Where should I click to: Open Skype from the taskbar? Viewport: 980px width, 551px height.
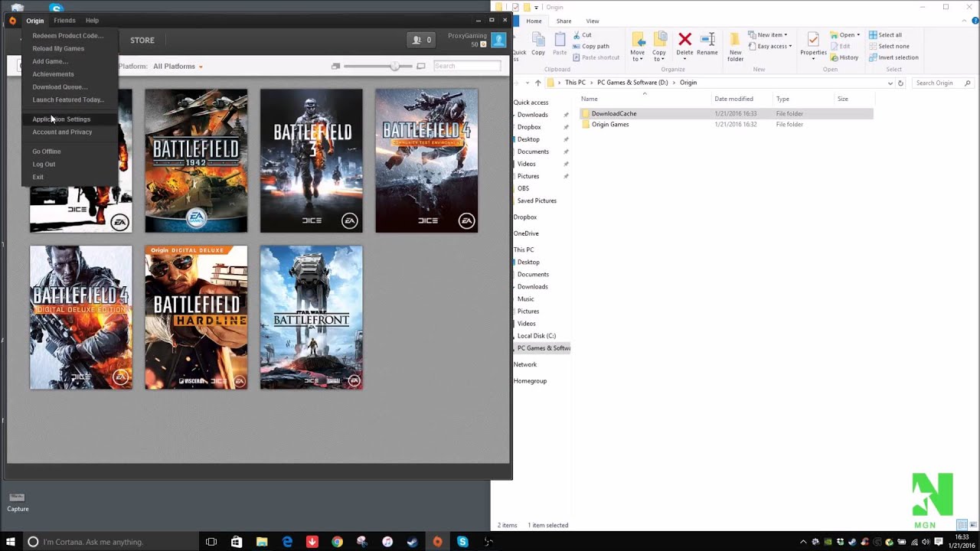pyautogui.click(x=462, y=542)
